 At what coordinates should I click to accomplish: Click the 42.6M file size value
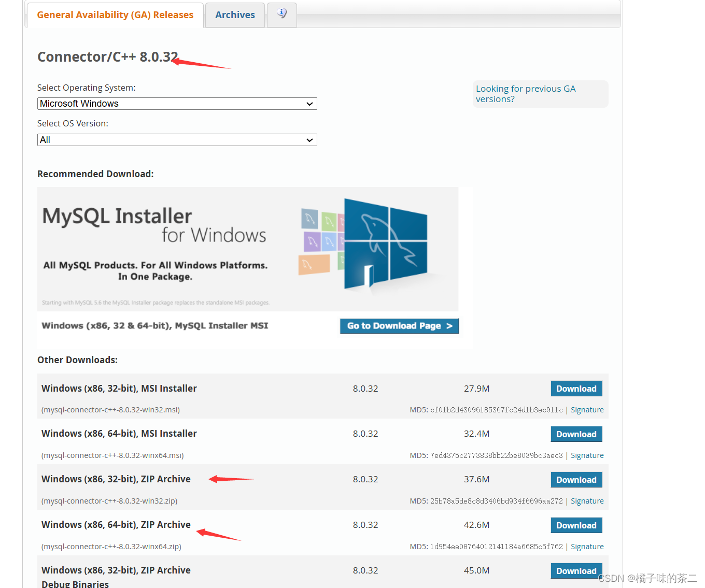tap(476, 525)
